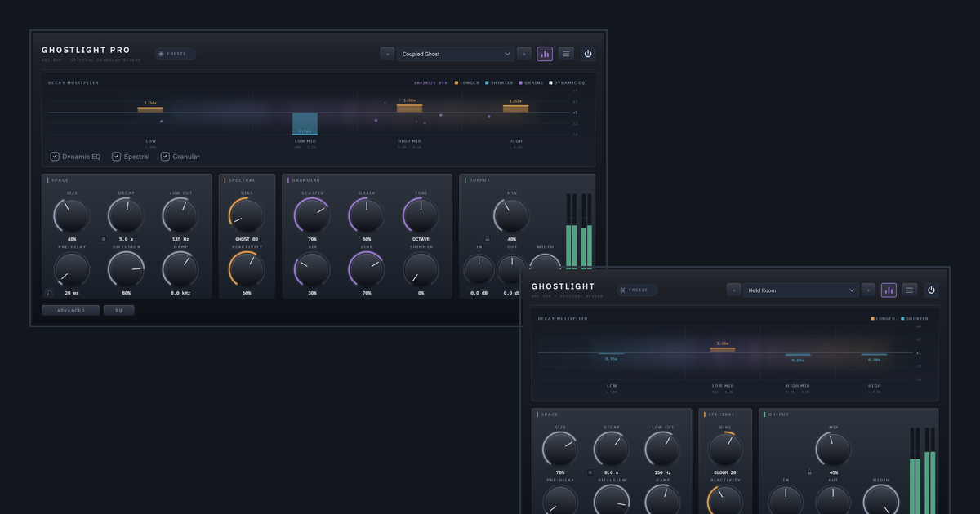Click Low band 0.95x bar in Ghostlight
The width and height of the screenshot is (980, 514).
(x=612, y=354)
